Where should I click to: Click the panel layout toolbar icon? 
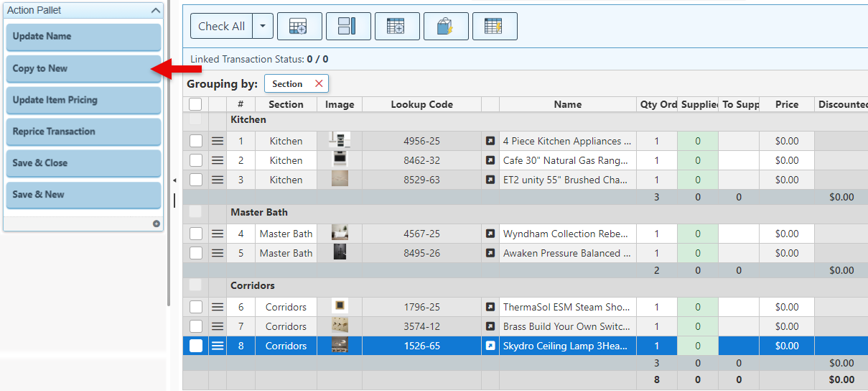click(x=347, y=27)
